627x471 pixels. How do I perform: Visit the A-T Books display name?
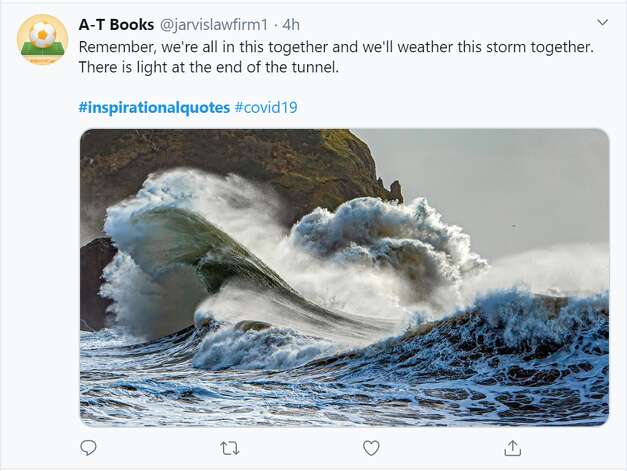116,24
